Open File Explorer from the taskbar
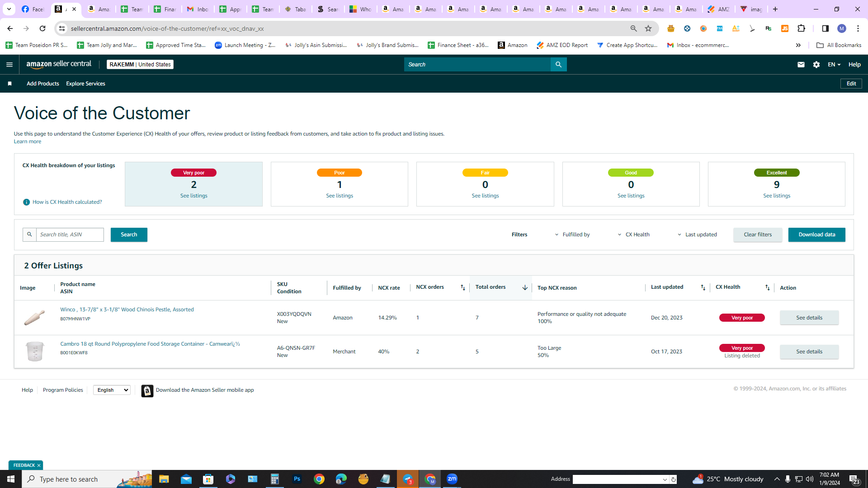This screenshot has width=868, height=488. pyautogui.click(x=164, y=479)
